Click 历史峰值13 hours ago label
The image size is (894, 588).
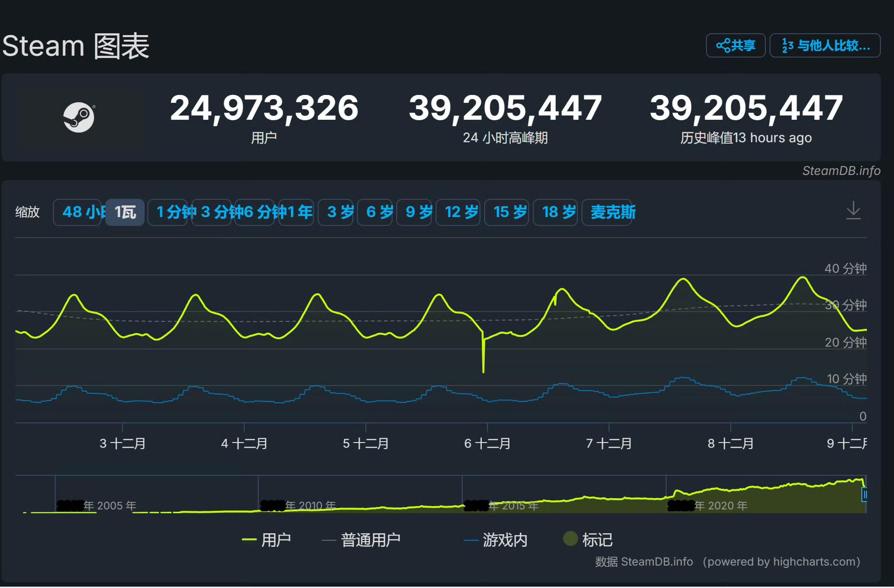746,138
